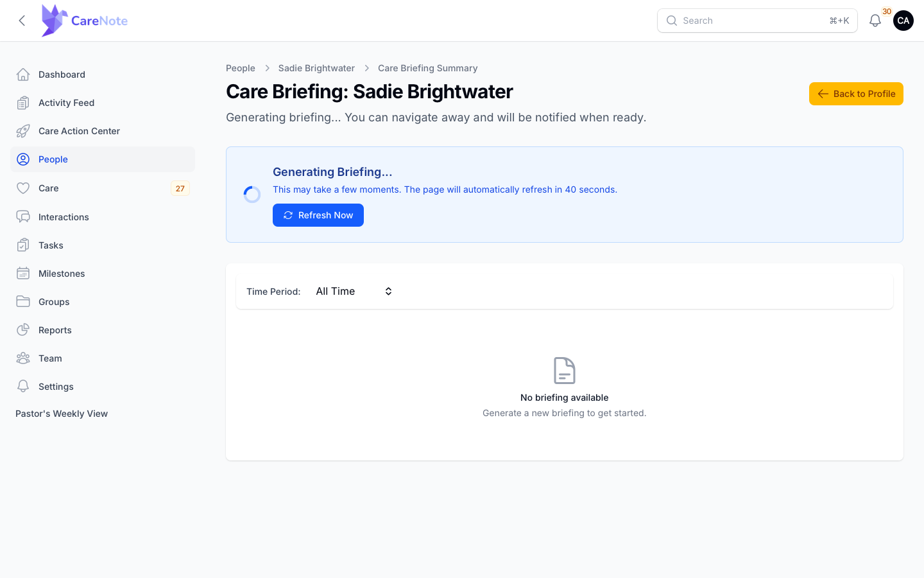Click the magnifier icon in search box

tap(672, 21)
